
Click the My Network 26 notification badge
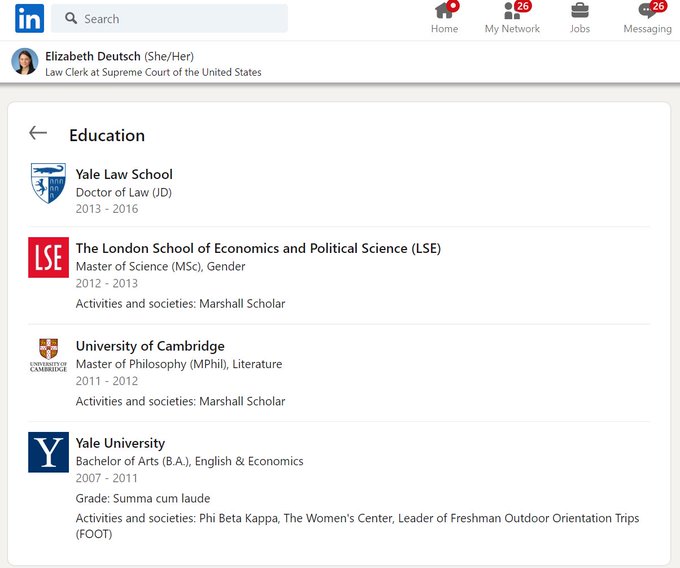tap(523, 6)
